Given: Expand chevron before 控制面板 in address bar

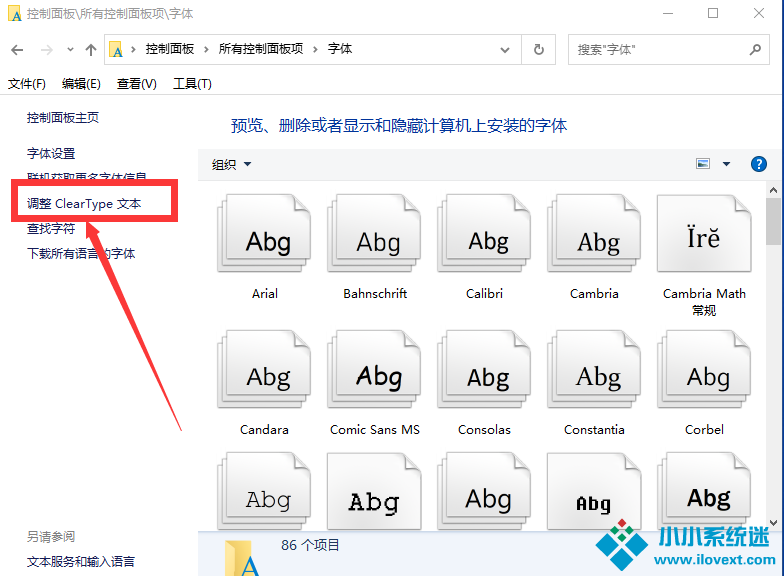Looking at the screenshot, I should click(133, 50).
